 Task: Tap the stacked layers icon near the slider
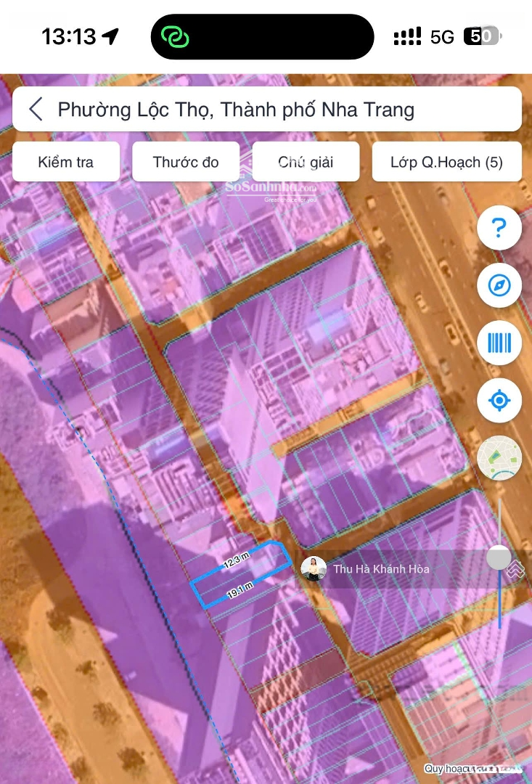[516, 569]
